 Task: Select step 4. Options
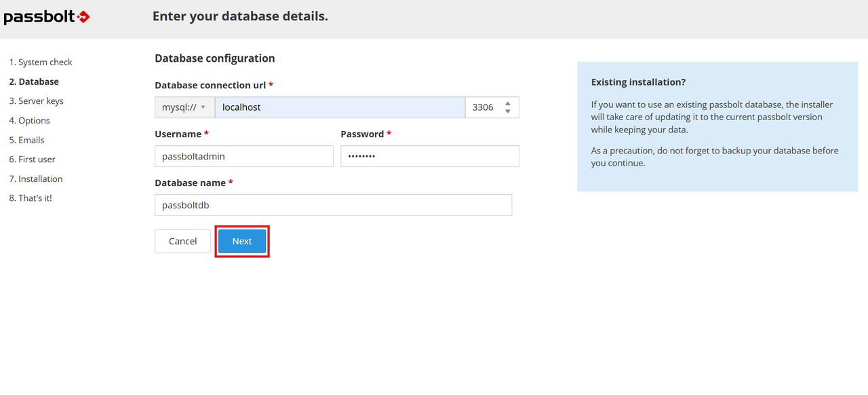30,121
